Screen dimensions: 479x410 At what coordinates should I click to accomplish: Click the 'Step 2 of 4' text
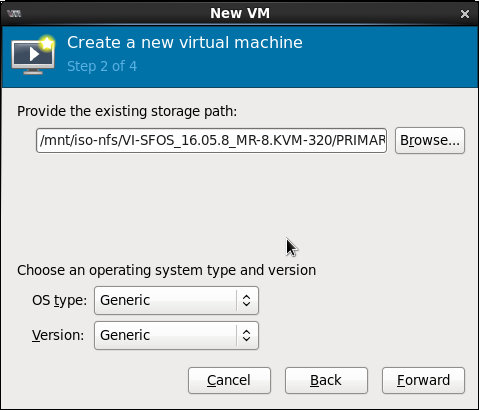tap(102, 66)
